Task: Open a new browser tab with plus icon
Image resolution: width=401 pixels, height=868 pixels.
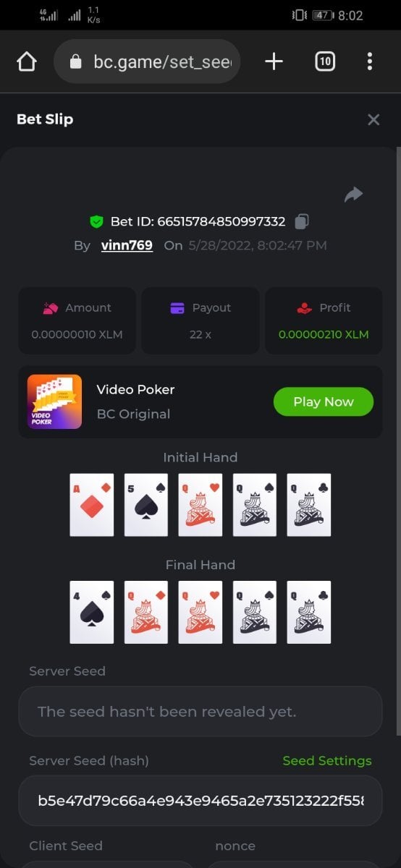Action: tap(274, 61)
